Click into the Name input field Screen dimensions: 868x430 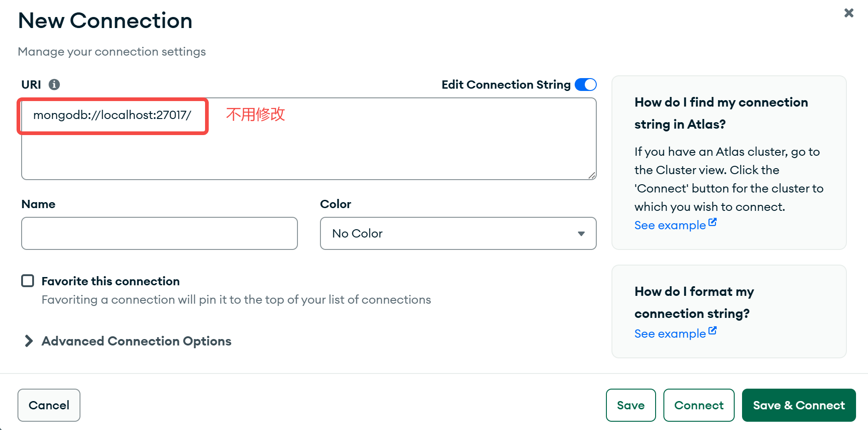(159, 233)
